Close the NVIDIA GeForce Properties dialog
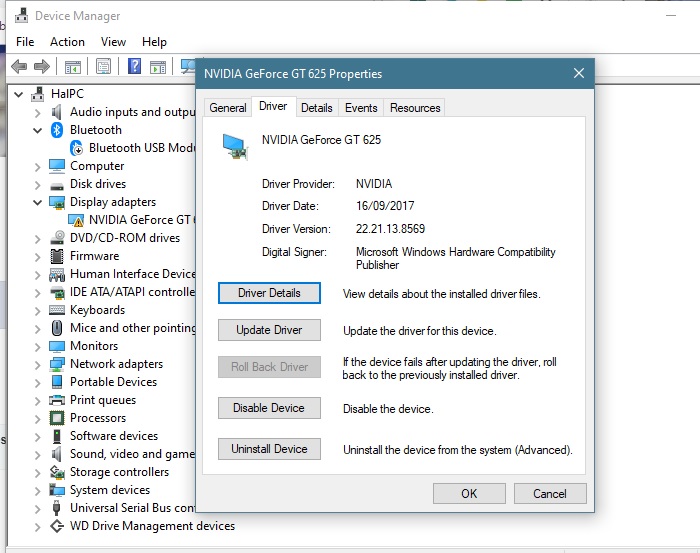 click(579, 73)
